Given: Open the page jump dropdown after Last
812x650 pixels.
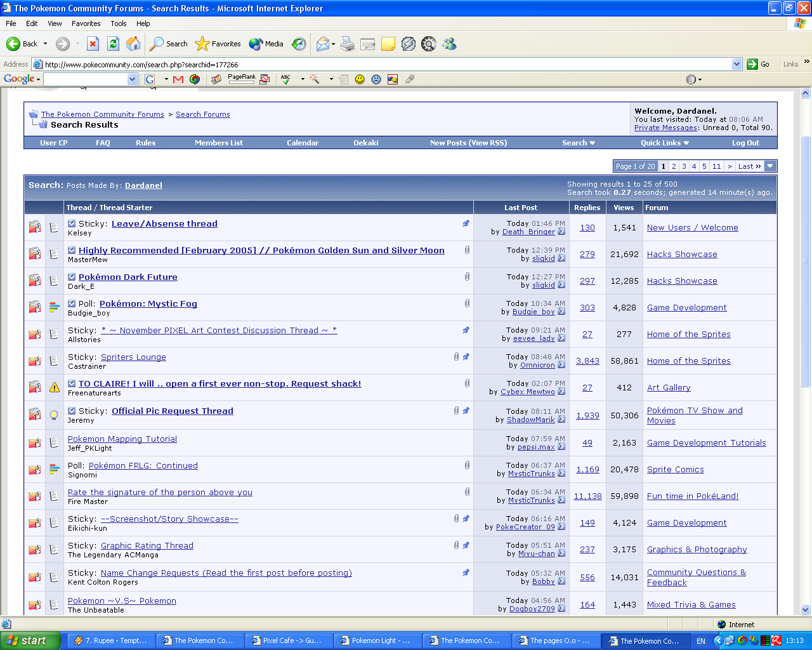Looking at the screenshot, I should click(770, 166).
